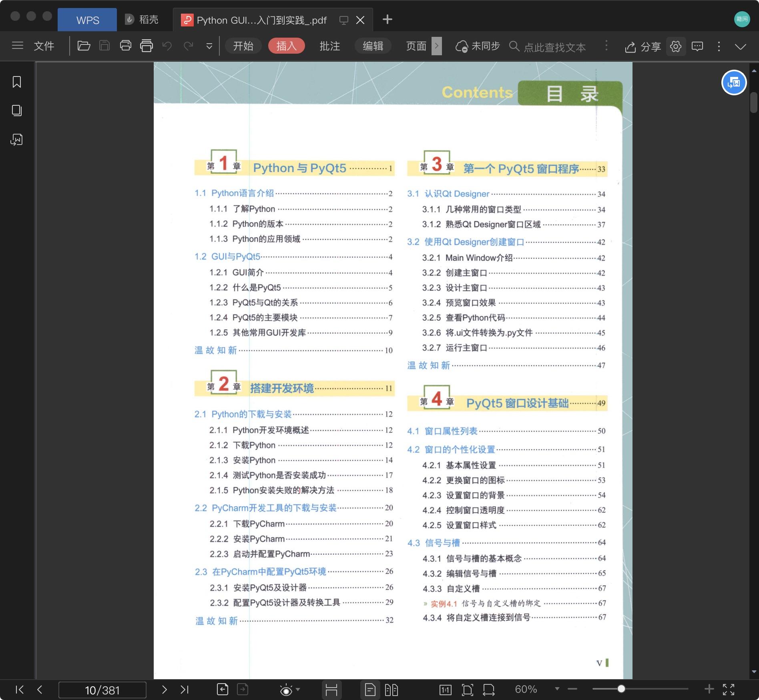Open the feedback chat bubble icon
This screenshot has height=700, width=759.
(x=697, y=46)
